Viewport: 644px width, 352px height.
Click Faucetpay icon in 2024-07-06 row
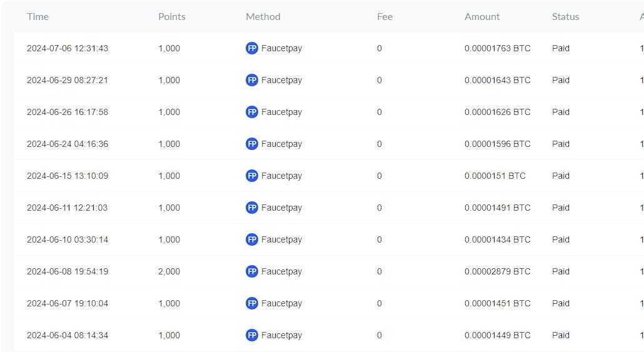252,48
